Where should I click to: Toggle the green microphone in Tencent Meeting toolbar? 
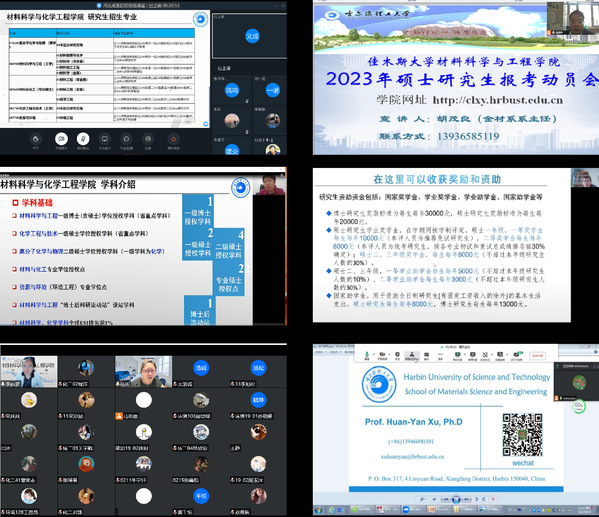coord(367,355)
